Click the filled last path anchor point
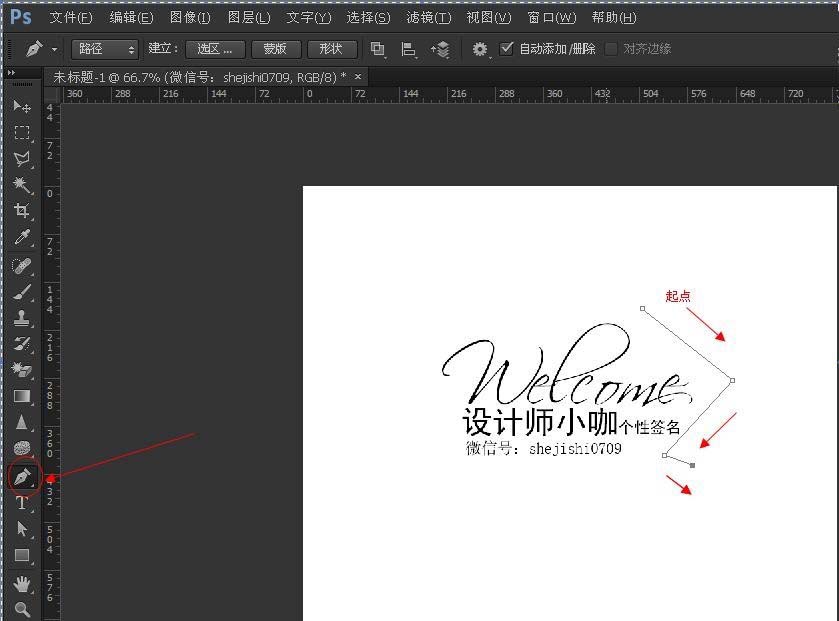Screen dimensions: 839x621 tap(692, 466)
